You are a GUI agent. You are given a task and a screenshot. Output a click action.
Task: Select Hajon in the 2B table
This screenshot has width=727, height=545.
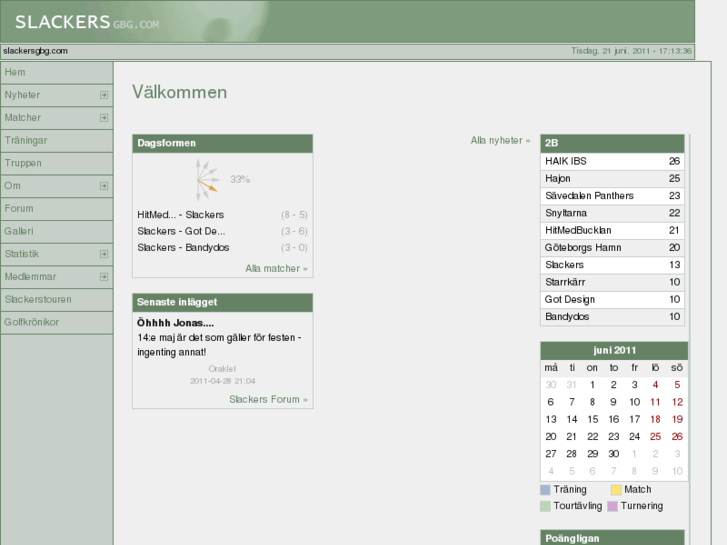pyautogui.click(x=612, y=179)
